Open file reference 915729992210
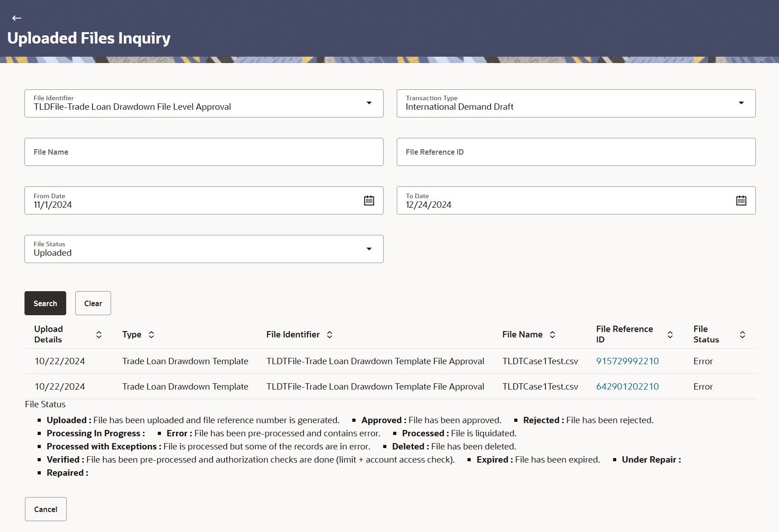 pos(627,361)
